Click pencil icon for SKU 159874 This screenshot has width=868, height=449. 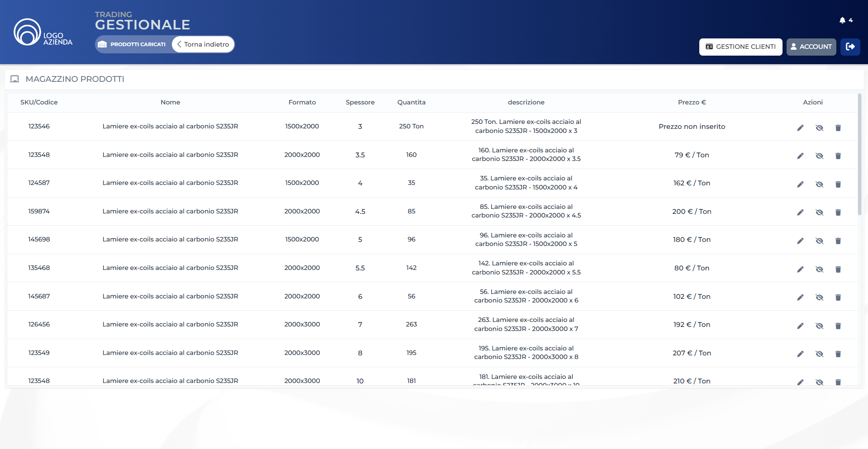tap(800, 213)
